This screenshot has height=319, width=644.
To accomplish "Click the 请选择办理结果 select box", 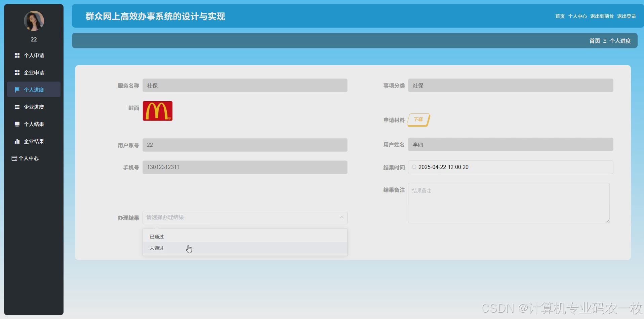I will click(245, 217).
